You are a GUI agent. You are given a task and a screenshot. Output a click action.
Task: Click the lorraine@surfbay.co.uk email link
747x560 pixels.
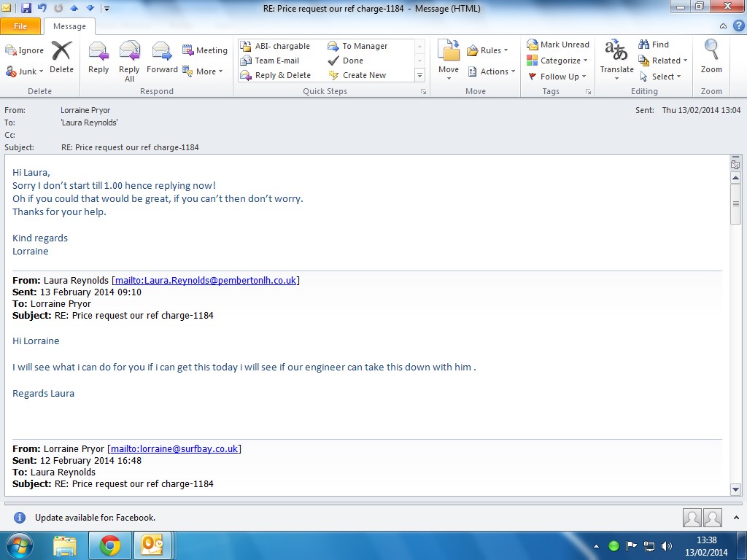(174, 449)
